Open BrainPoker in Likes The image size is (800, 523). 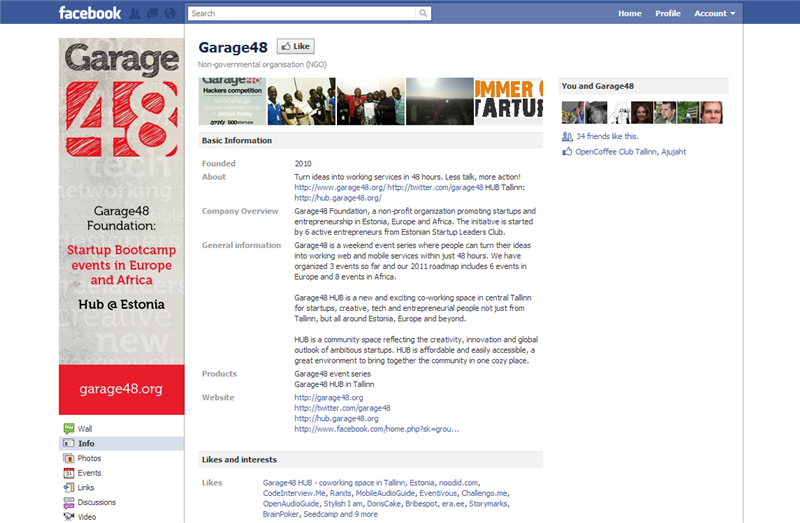pyautogui.click(x=281, y=514)
